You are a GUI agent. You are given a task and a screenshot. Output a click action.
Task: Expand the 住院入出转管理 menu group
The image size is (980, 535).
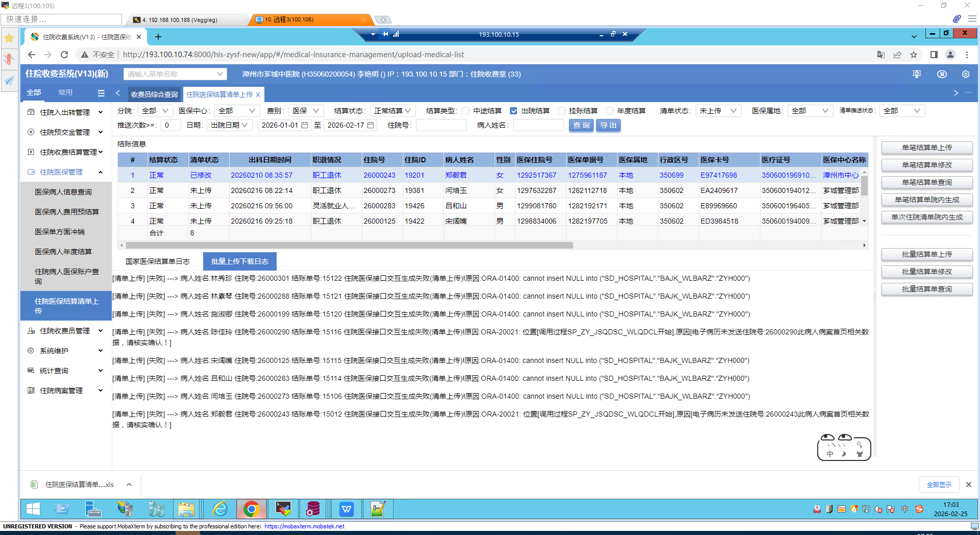click(x=66, y=112)
